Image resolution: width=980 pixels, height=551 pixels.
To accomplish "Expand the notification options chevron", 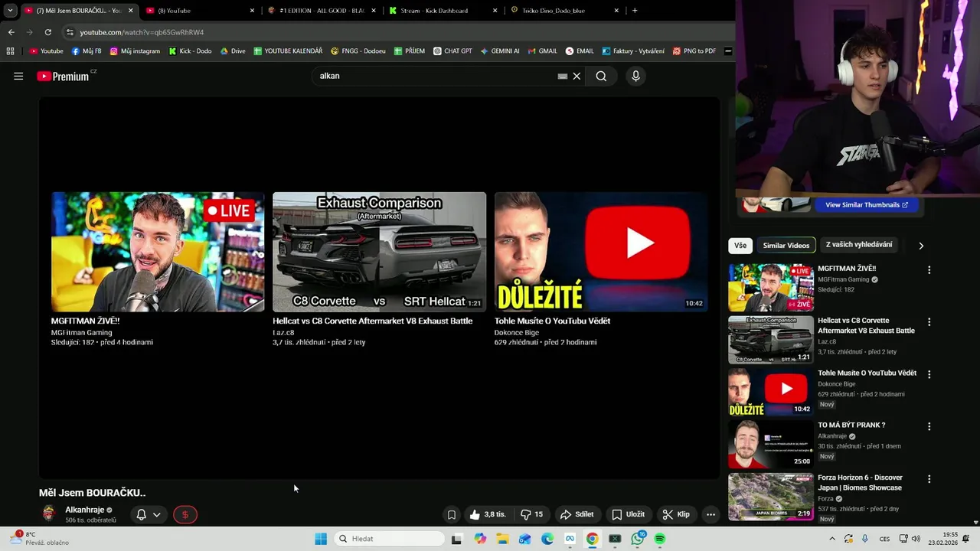I will point(157,515).
